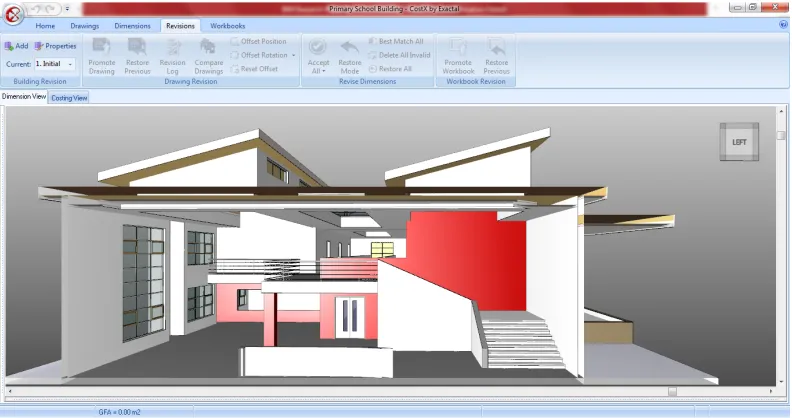Open the Drawings ribbon tab
The width and height of the screenshot is (792, 418).
click(x=84, y=26)
